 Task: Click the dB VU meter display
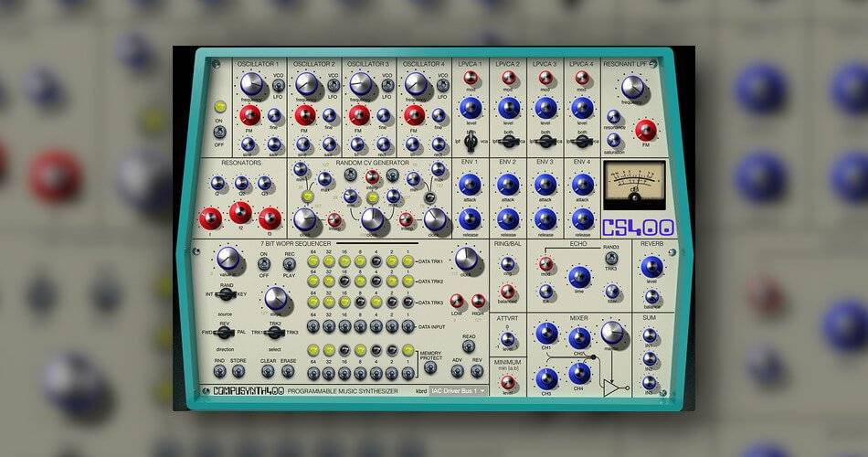[634, 186]
